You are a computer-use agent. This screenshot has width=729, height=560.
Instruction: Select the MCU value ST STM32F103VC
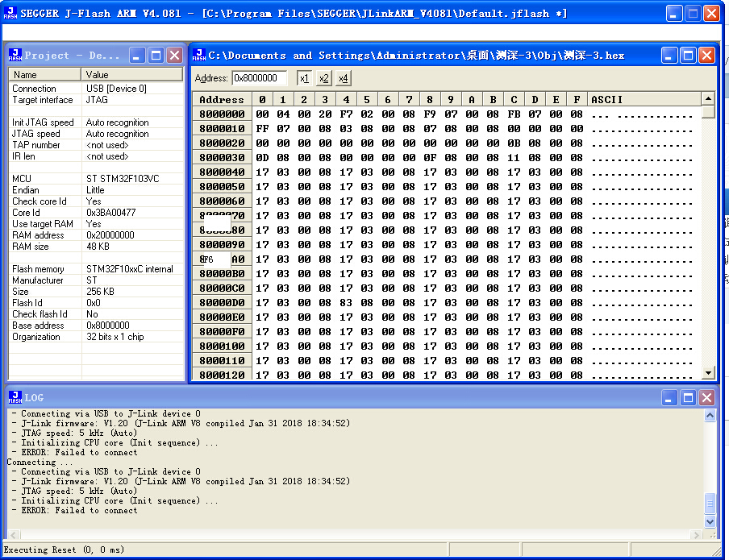[x=123, y=179]
